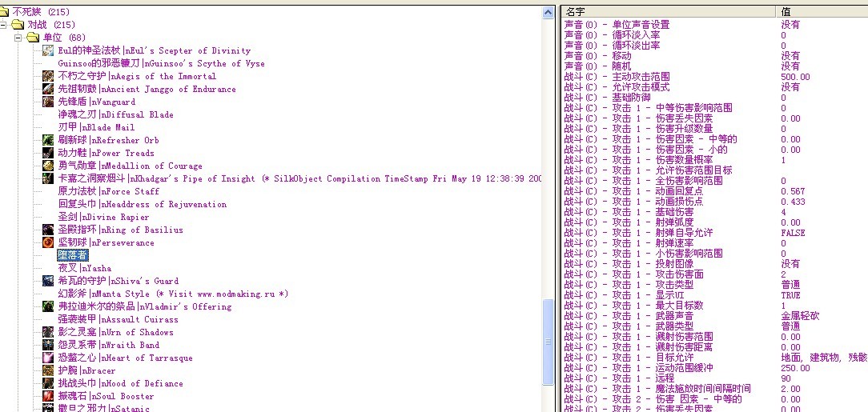Collapse the 单位 (68) tree node
The image size is (868, 412).
pyautogui.click(x=18, y=38)
